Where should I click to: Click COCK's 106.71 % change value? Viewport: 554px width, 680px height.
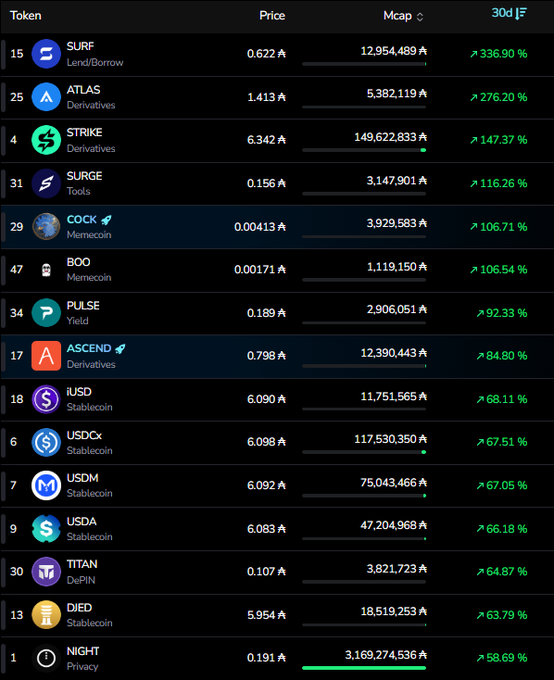pyautogui.click(x=499, y=227)
